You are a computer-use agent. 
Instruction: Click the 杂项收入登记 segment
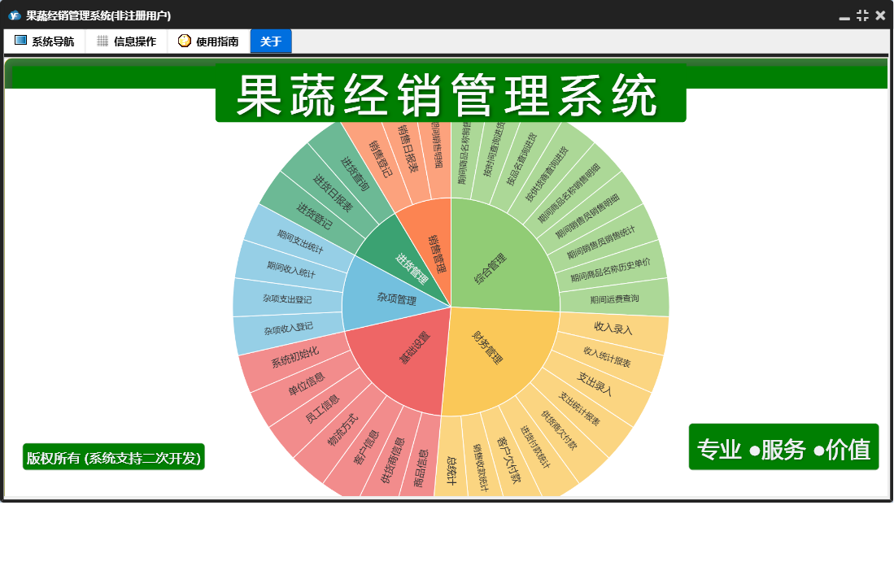coord(288,329)
